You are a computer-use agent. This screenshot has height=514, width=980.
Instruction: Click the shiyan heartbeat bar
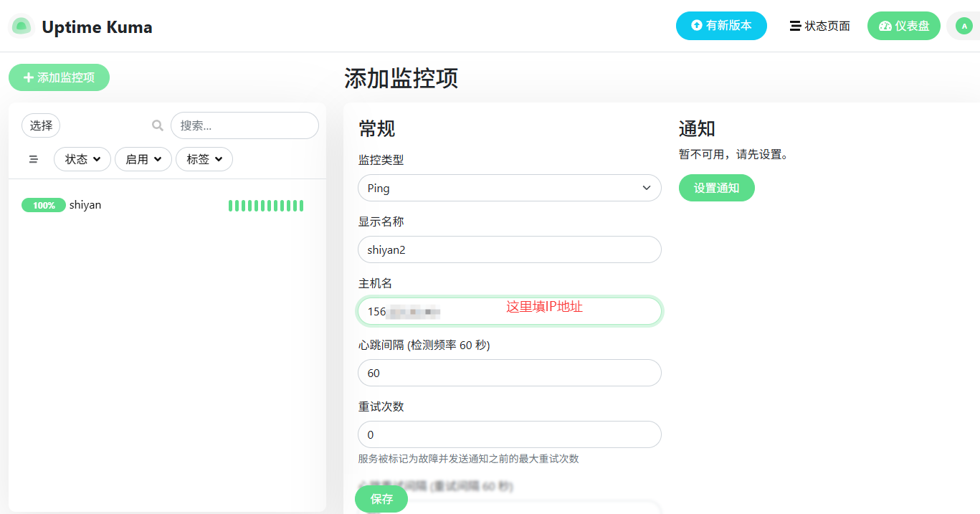tap(265, 206)
